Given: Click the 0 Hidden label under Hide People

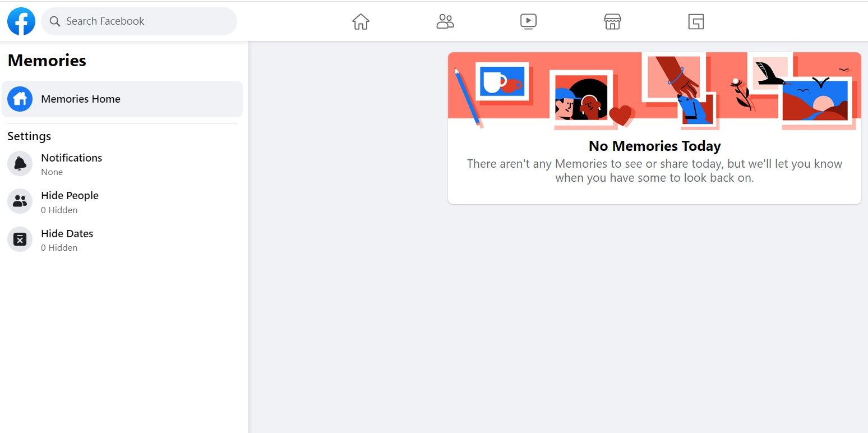Looking at the screenshot, I should coord(59,210).
